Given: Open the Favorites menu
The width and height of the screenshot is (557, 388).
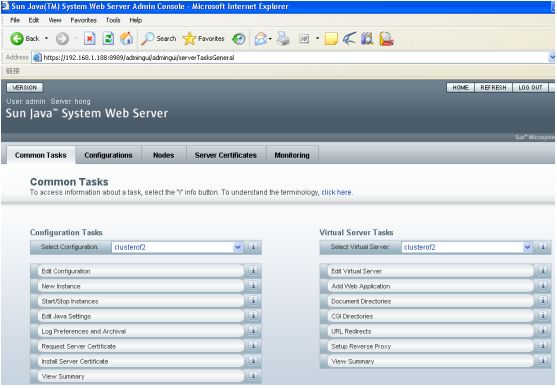Looking at the screenshot, I should [x=83, y=20].
